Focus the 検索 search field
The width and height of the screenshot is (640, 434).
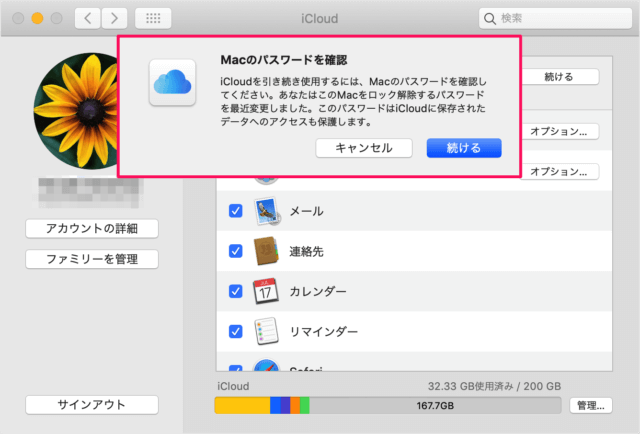coord(555,18)
